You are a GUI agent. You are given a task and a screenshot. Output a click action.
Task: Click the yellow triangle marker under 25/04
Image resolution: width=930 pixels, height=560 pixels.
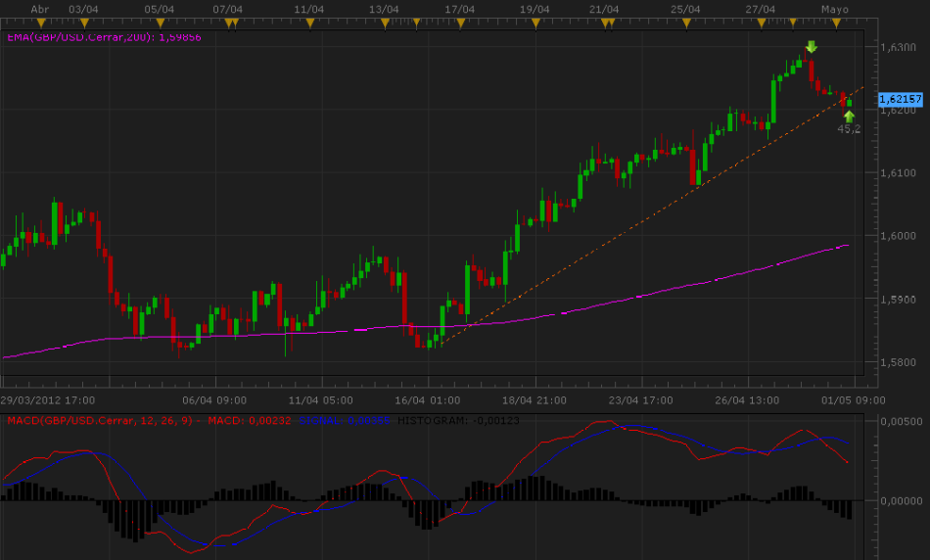click(x=685, y=21)
